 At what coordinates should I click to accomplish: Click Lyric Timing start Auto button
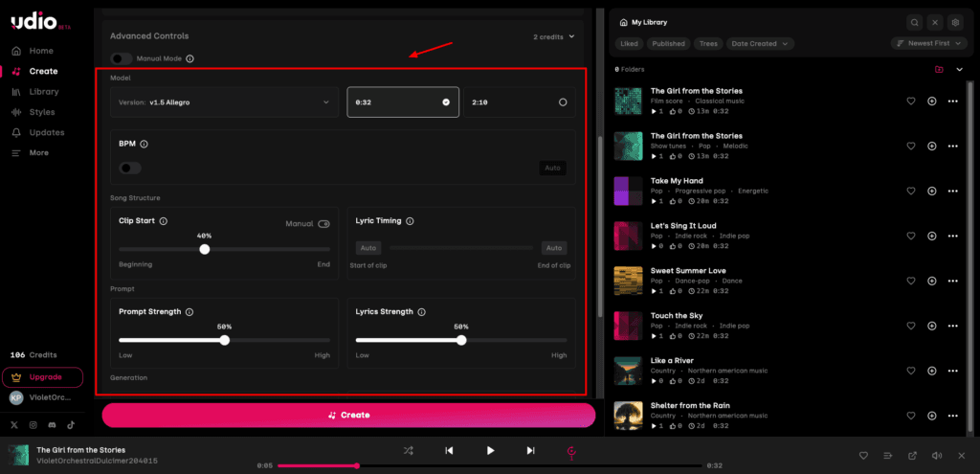(x=368, y=248)
